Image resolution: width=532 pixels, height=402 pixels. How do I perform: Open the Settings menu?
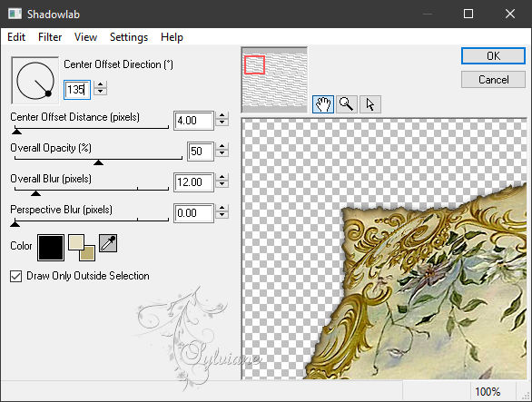[x=129, y=37]
